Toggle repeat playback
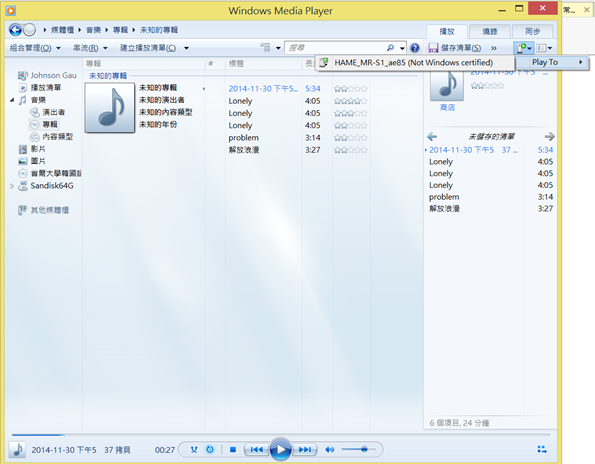 [x=210, y=450]
